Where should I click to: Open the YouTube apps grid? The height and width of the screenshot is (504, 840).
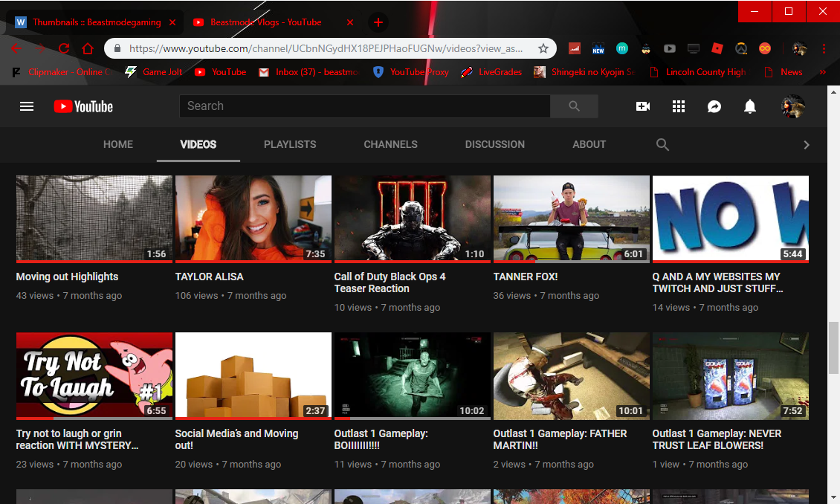click(x=679, y=106)
